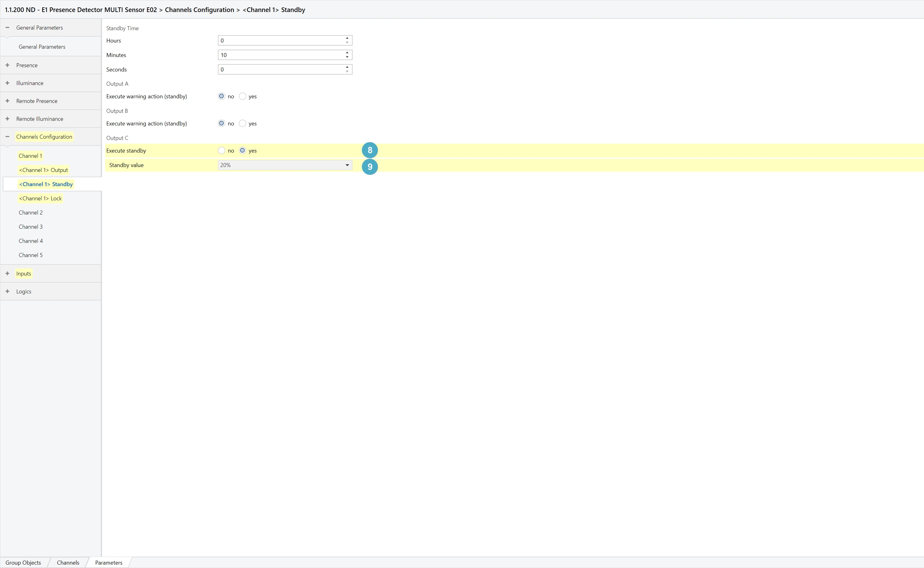Viewport: 924px width, 568px height.
Task: Decrease Hours with down arrow
Action: click(x=347, y=43)
